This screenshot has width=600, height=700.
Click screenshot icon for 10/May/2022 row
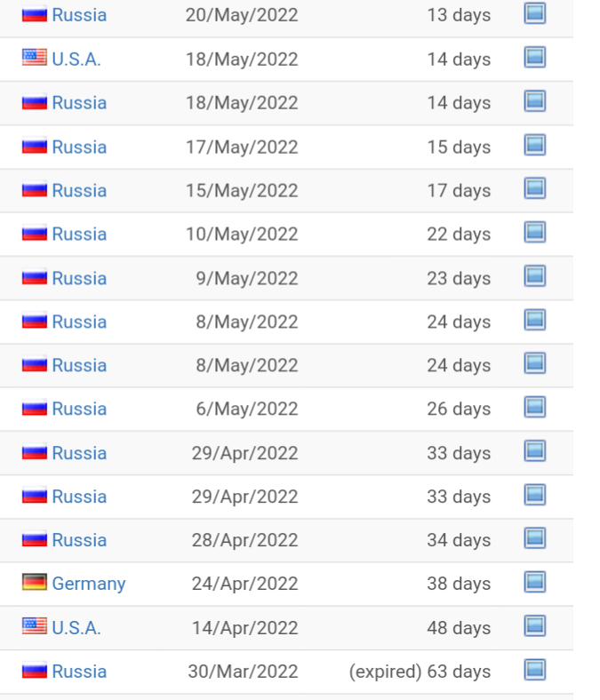[534, 232]
